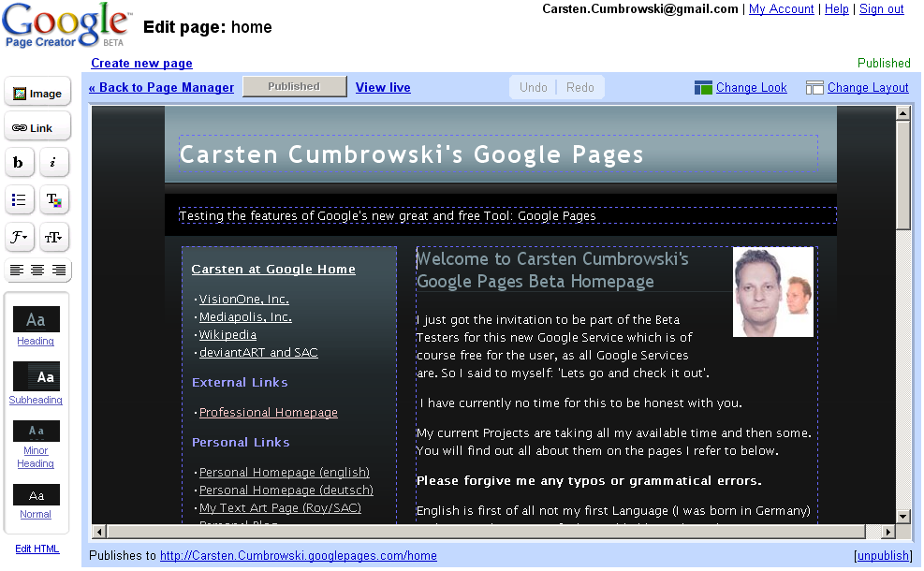Image resolution: width=924 pixels, height=571 pixels.
Task: Click the Redo button
Action: [579, 87]
